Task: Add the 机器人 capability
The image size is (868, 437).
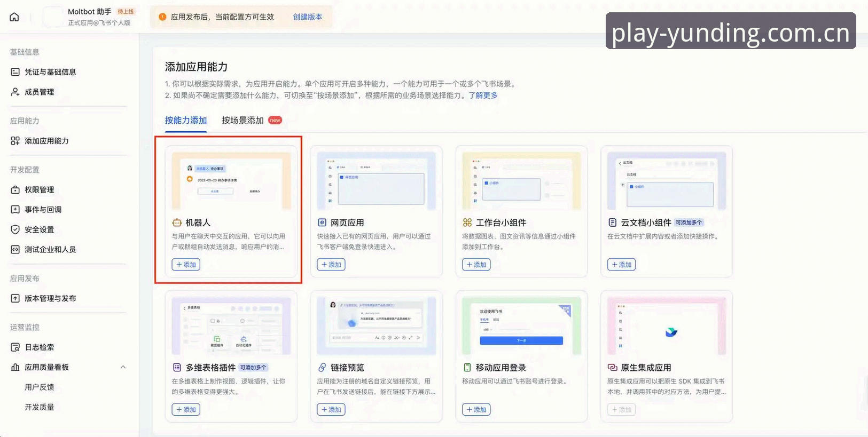Action: point(186,265)
